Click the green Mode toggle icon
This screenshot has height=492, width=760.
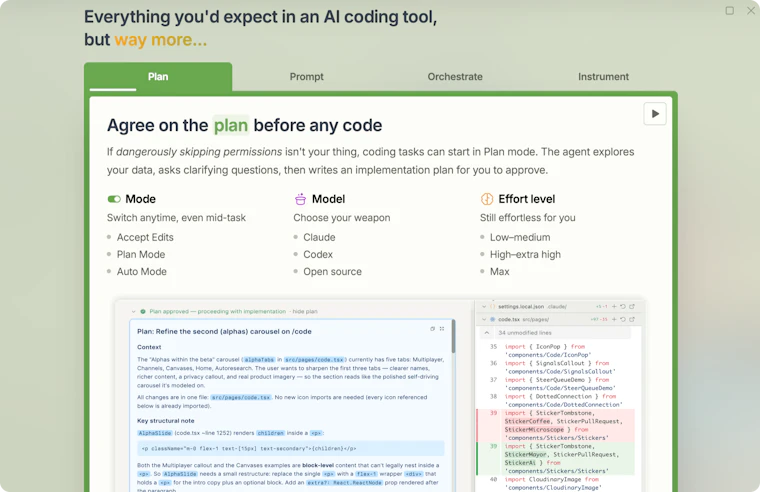click(114, 199)
